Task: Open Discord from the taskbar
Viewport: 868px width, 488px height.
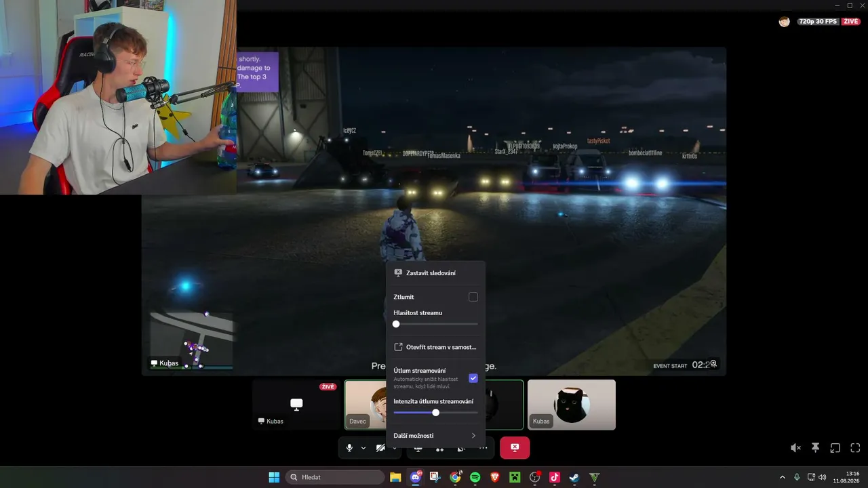Action: click(415, 477)
